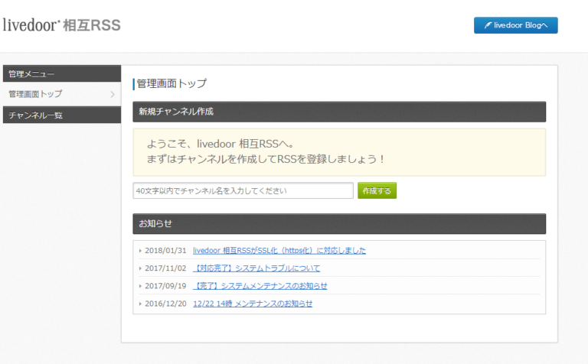Click the arrow bullet beside 2017/09/19
The image size is (588, 364).
[140, 286]
